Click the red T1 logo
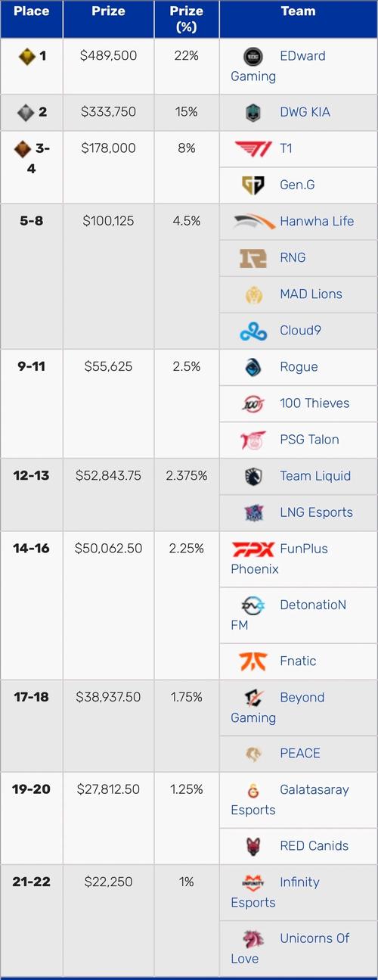This screenshot has height=980, width=378. [x=253, y=148]
